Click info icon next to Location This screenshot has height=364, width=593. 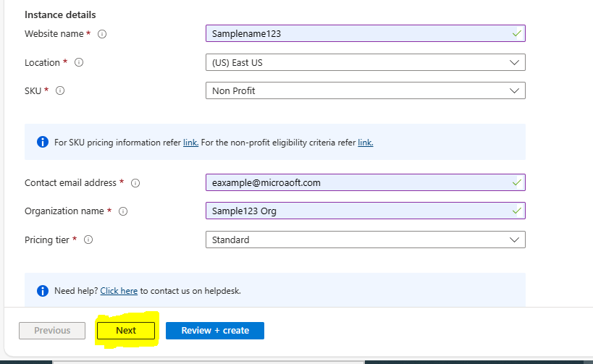[79, 63]
